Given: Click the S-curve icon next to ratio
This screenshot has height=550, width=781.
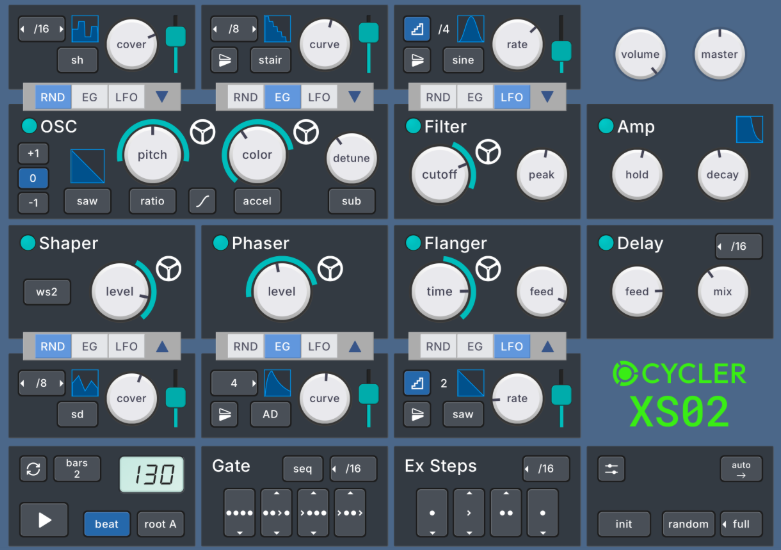Looking at the screenshot, I should (202, 201).
